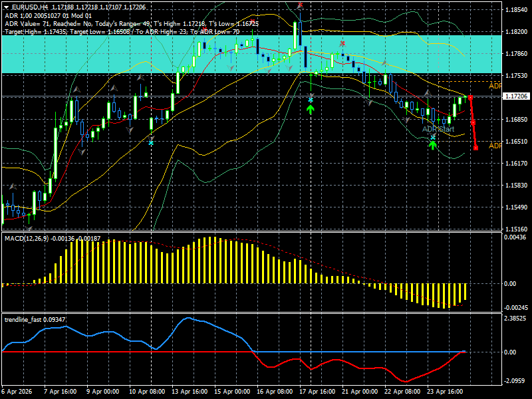Click the '16 Apr 08:00' time axis label

275,392
